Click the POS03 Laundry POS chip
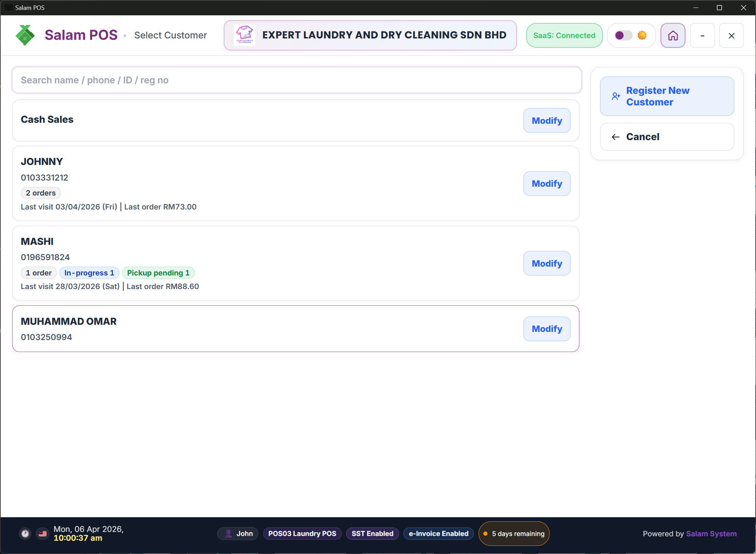 coord(302,534)
